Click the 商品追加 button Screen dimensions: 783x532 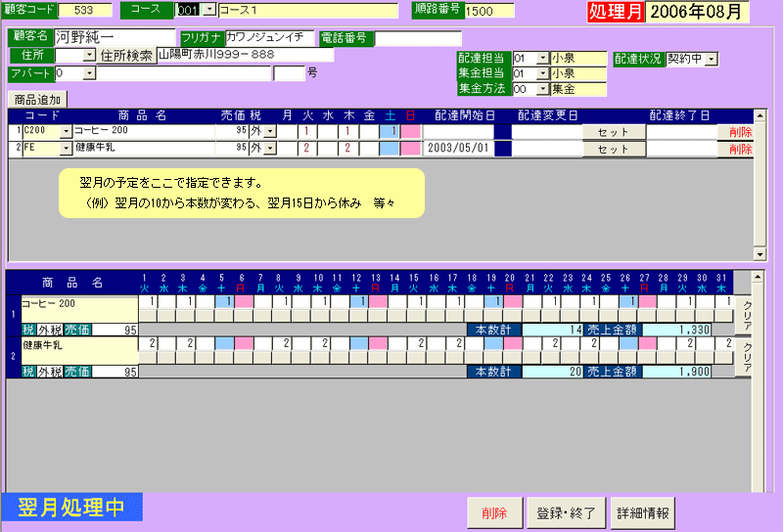tap(37, 99)
